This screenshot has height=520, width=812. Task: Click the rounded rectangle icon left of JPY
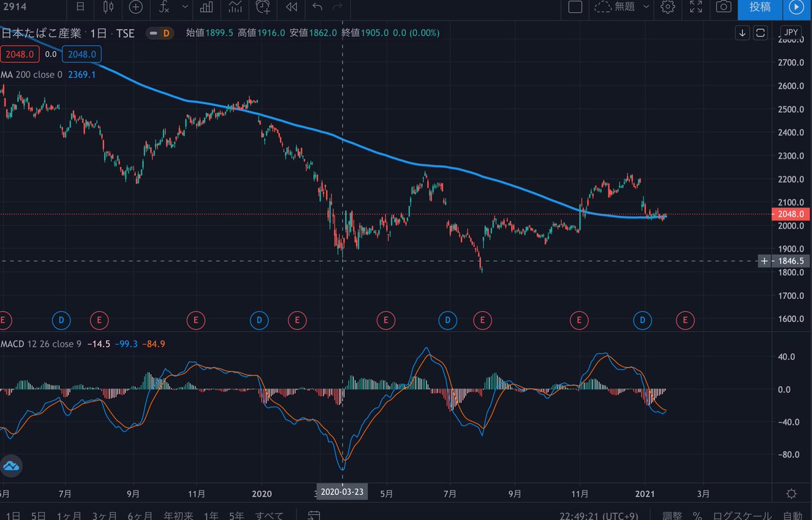click(761, 32)
